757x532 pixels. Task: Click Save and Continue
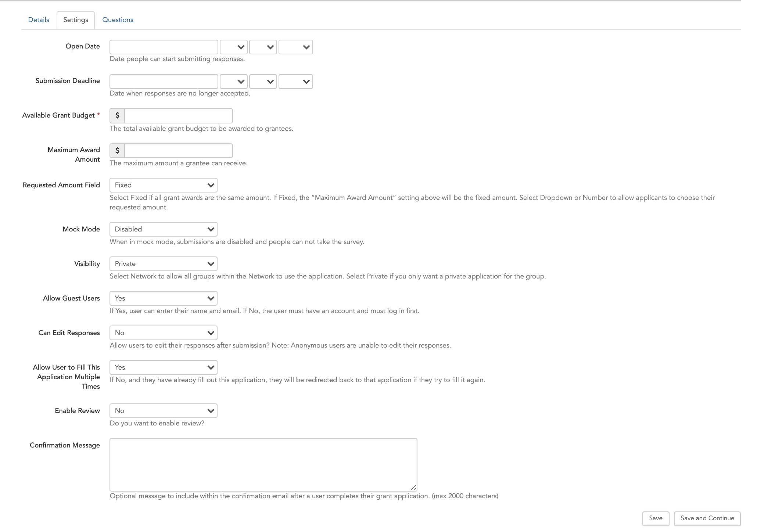(x=707, y=518)
